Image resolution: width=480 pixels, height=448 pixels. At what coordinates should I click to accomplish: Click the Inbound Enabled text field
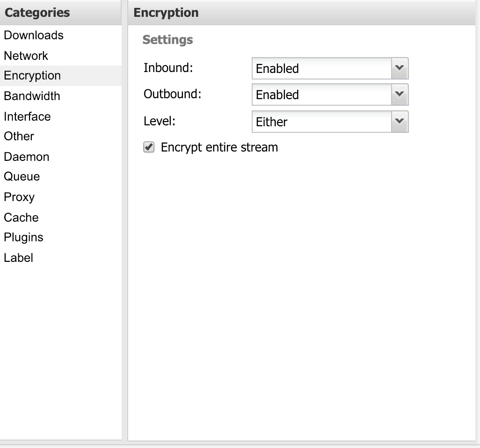point(321,69)
